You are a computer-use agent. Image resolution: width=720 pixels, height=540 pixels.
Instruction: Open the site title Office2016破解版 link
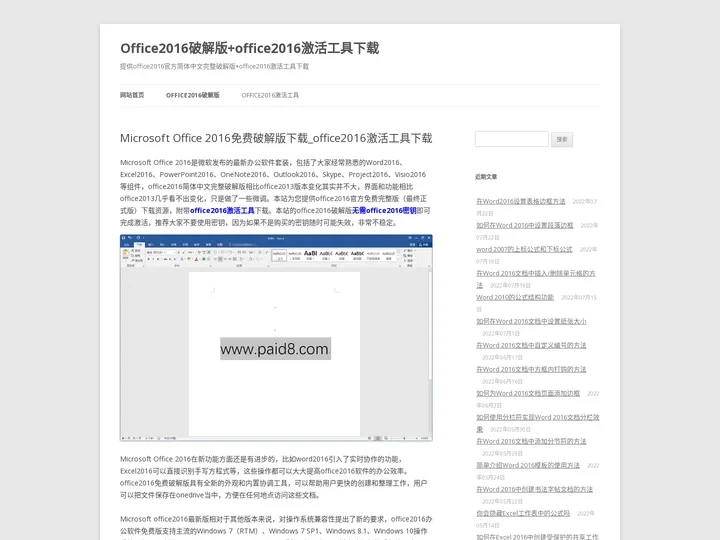[249, 48]
